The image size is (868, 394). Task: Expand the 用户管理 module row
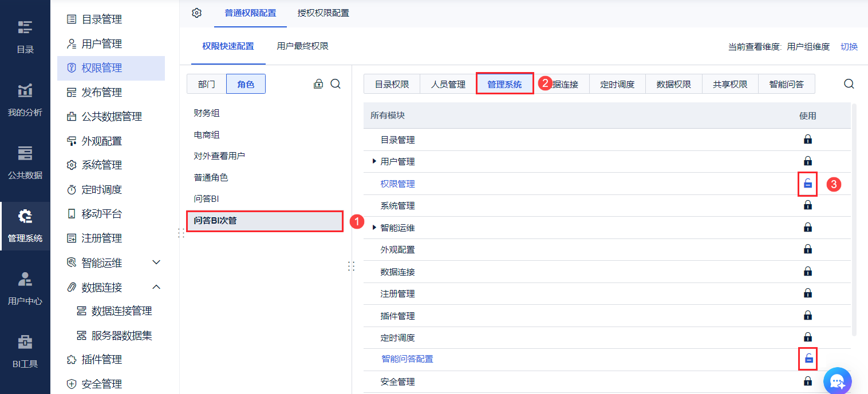coord(374,162)
